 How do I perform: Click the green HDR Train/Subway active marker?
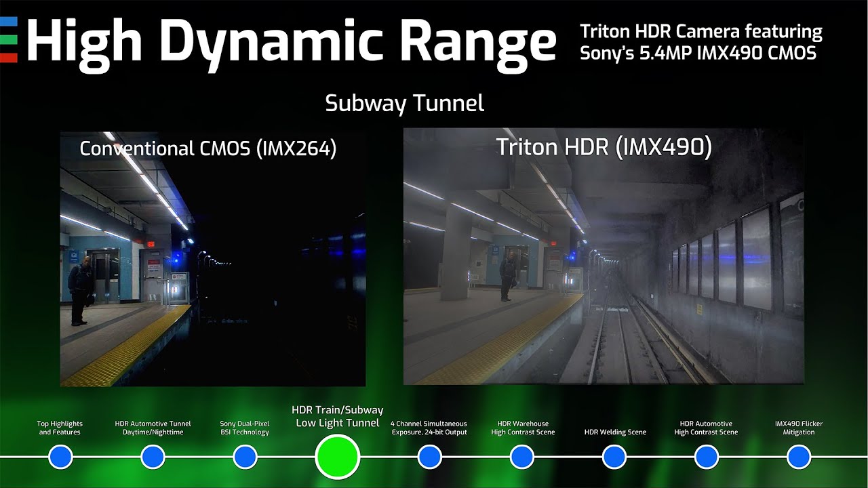click(x=337, y=457)
